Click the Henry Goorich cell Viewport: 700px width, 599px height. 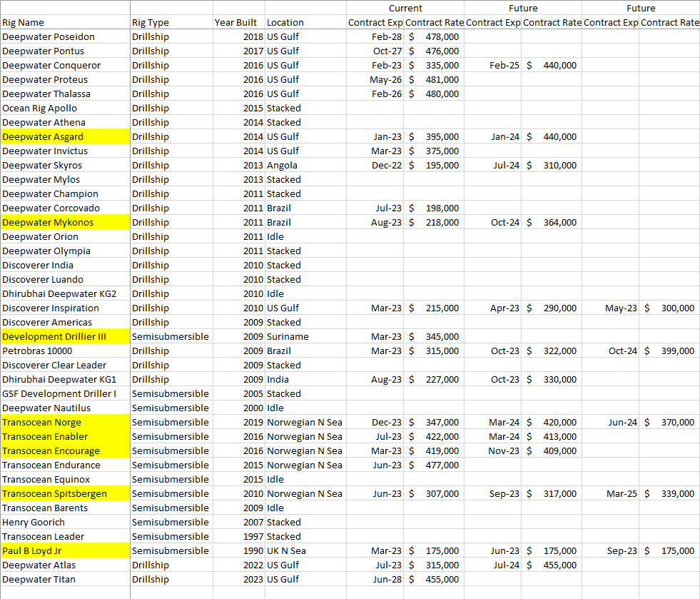(65, 523)
